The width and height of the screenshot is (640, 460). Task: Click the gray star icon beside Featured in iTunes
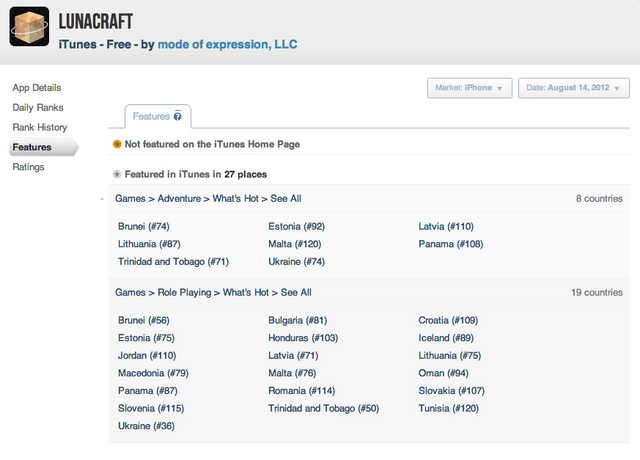[x=117, y=174]
